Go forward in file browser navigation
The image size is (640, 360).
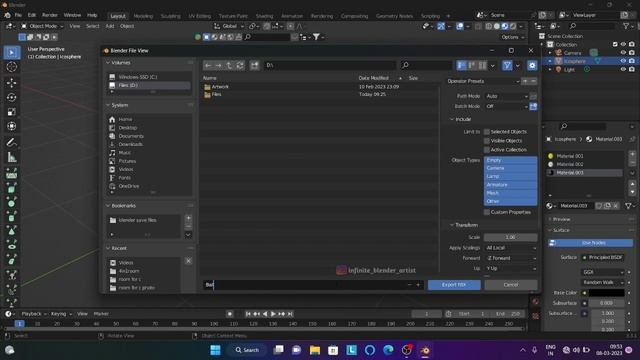(218, 65)
